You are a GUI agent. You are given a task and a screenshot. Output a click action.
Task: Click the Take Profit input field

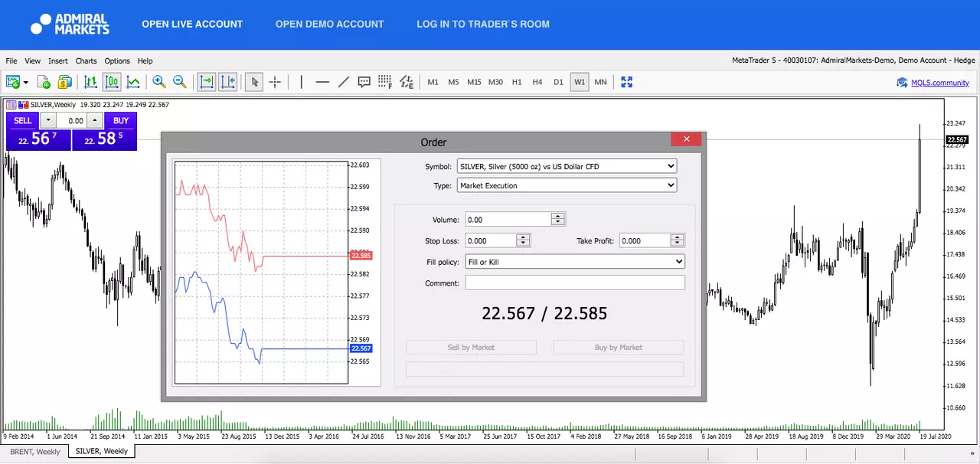[645, 240]
